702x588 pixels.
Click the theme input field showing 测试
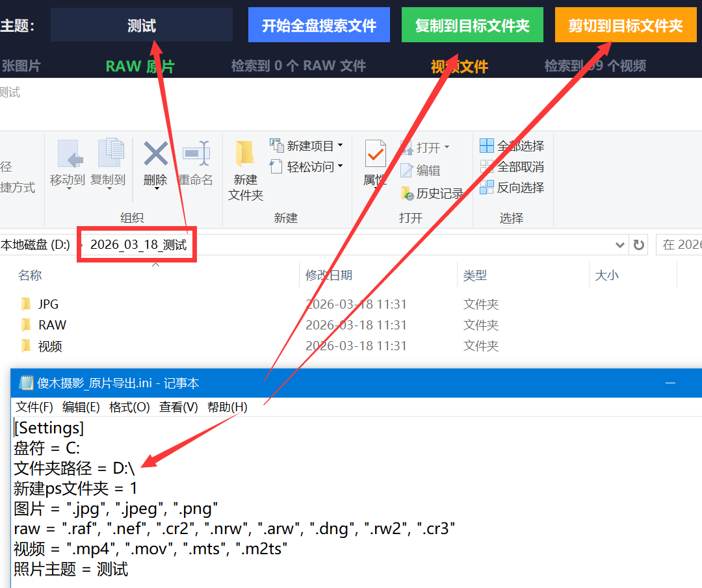coord(142,25)
